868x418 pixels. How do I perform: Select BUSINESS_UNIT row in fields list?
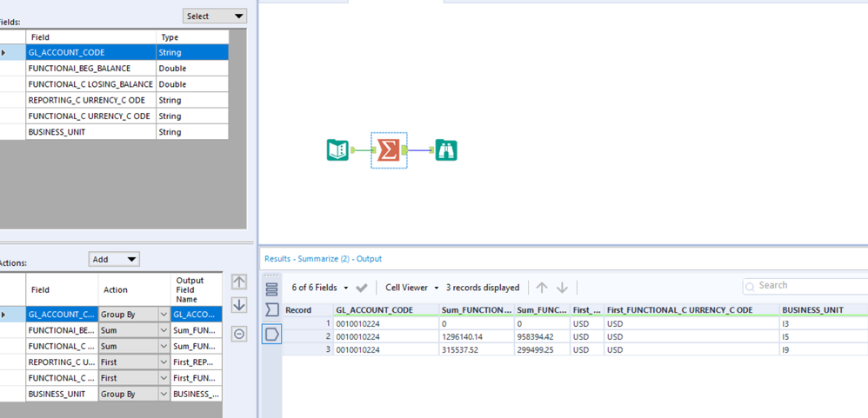click(x=127, y=132)
